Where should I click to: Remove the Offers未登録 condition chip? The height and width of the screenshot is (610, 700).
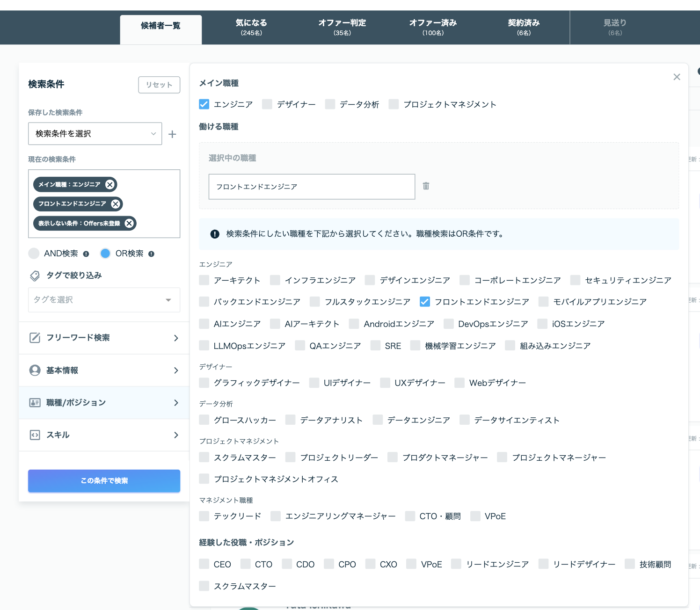coord(129,224)
